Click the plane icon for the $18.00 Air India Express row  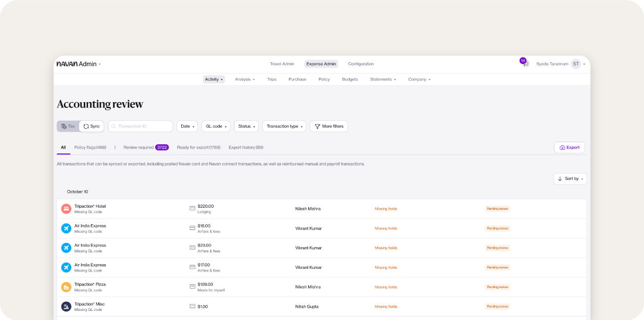pos(66,228)
